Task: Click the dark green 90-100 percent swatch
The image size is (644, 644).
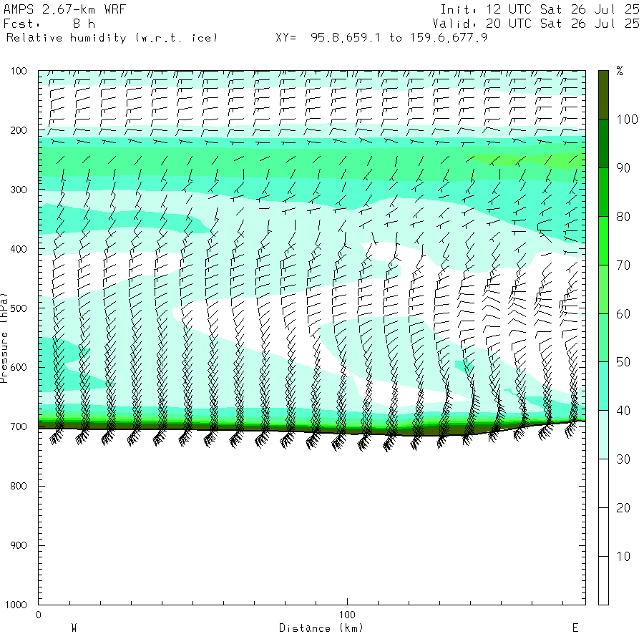Action: pyautogui.click(x=603, y=144)
